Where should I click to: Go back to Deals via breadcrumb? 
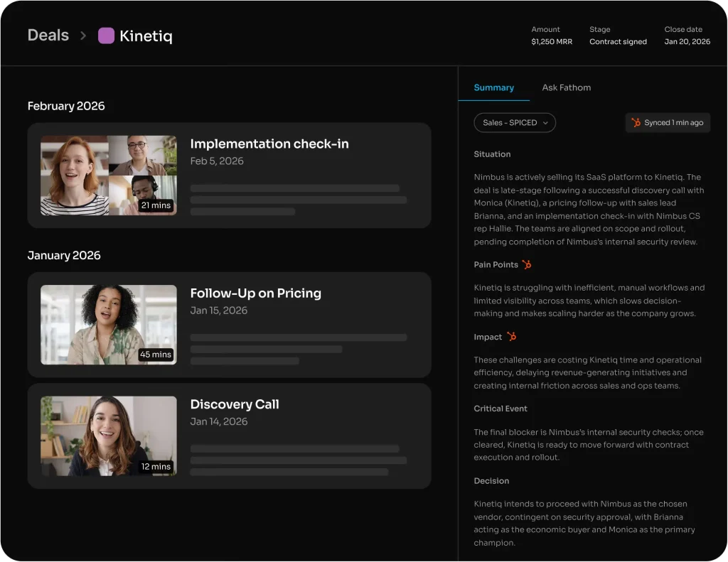click(x=48, y=36)
